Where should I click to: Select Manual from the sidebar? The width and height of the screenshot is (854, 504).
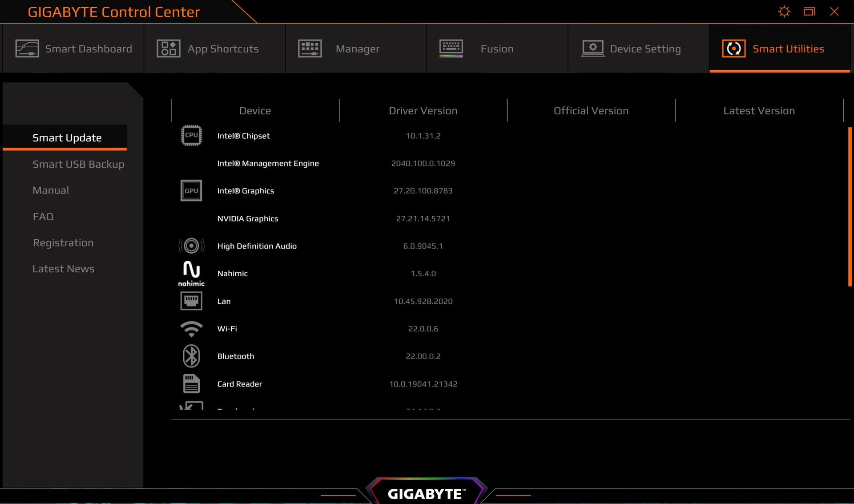51,190
